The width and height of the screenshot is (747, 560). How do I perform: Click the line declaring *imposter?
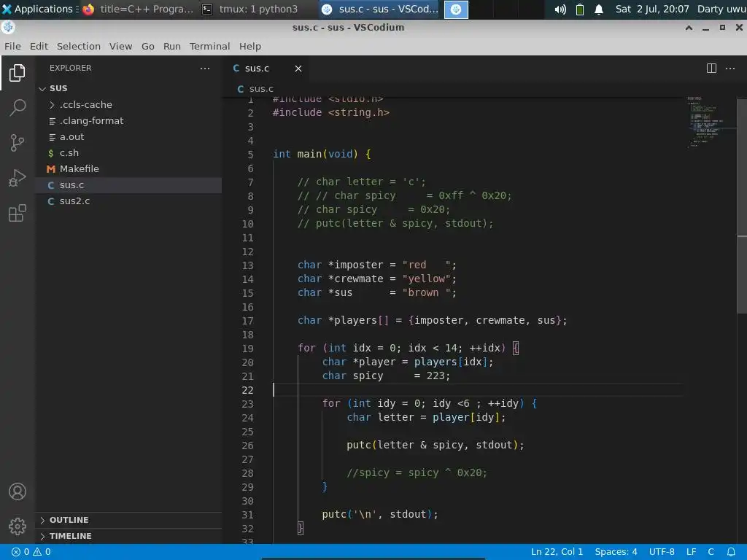377,265
